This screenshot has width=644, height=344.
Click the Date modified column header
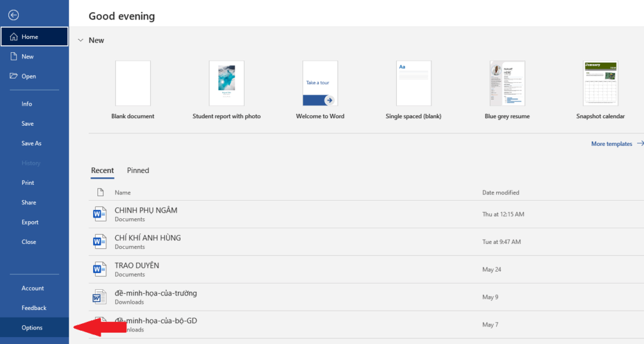pos(501,192)
